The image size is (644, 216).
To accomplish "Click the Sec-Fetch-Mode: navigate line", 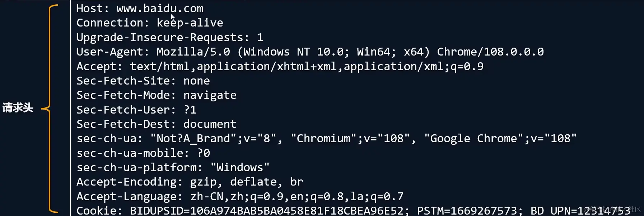I will pyautogui.click(x=156, y=95).
